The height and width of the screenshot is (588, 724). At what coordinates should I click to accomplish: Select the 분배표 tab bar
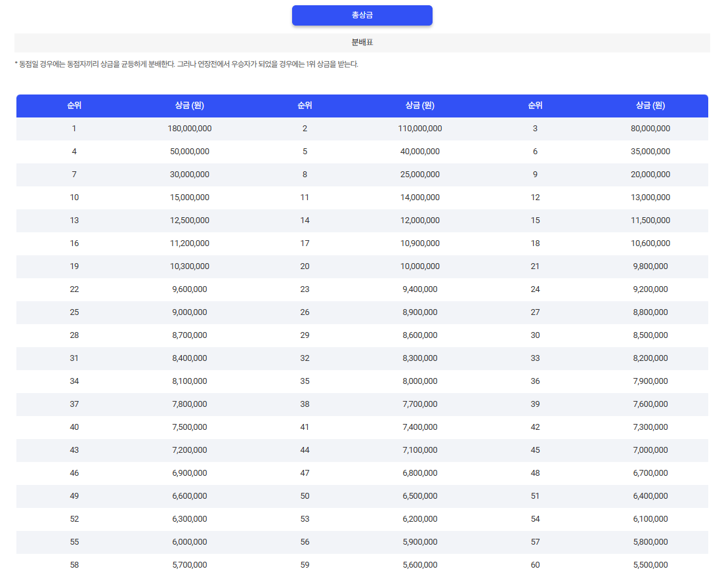pos(362,43)
